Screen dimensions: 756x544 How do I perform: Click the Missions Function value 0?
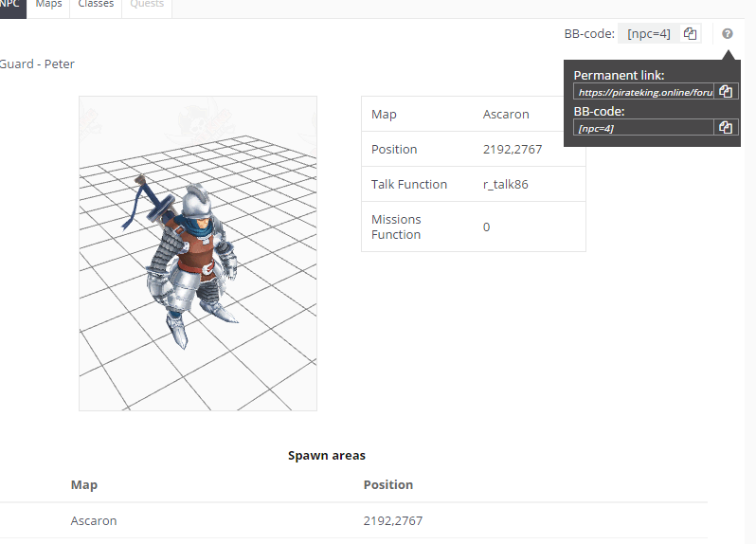click(486, 227)
